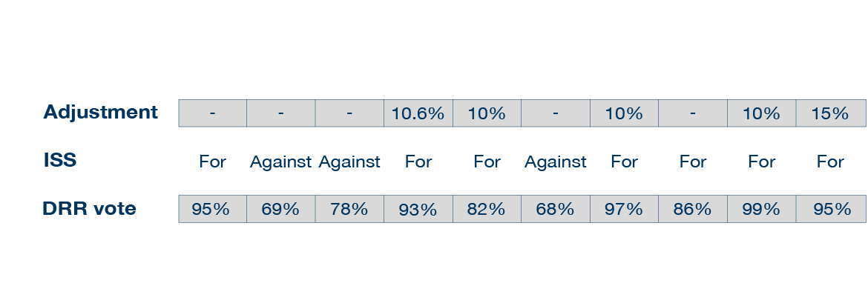Screen dimensions: 868x303
Task: Select the 68% DRR vote cell
Action: (555, 209)
